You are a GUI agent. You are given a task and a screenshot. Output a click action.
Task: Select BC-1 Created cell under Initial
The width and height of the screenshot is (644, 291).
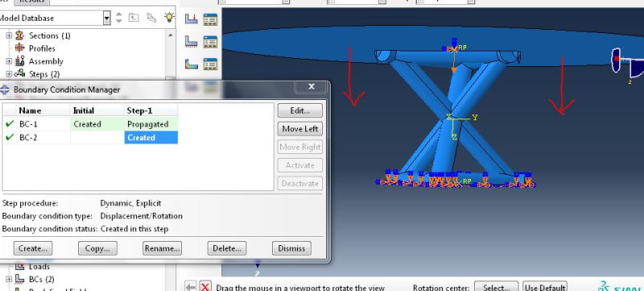tap(97, 124)
